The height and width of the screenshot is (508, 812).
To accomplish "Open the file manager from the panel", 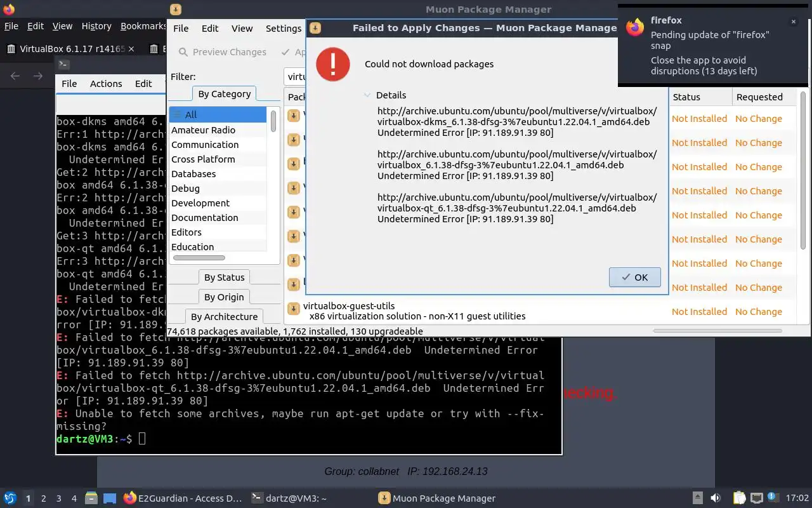I will click(x=91, y=498).
